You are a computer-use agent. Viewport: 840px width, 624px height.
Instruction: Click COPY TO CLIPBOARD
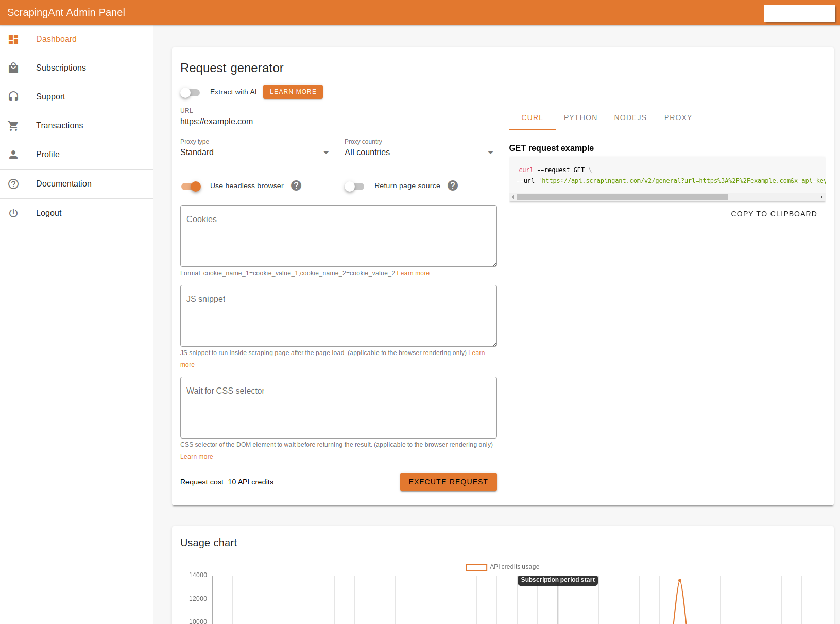pyautogui.click(x=774, y=214)
